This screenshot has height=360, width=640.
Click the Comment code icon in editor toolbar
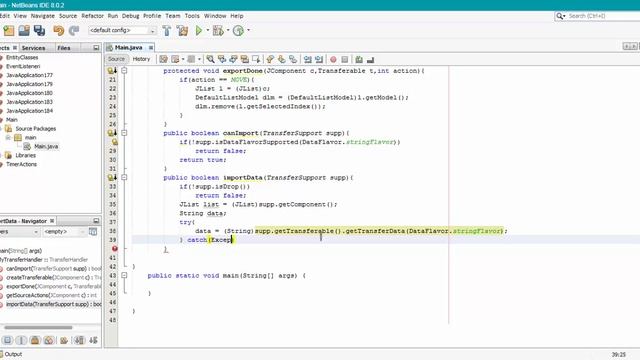click(x=359, y=59)
